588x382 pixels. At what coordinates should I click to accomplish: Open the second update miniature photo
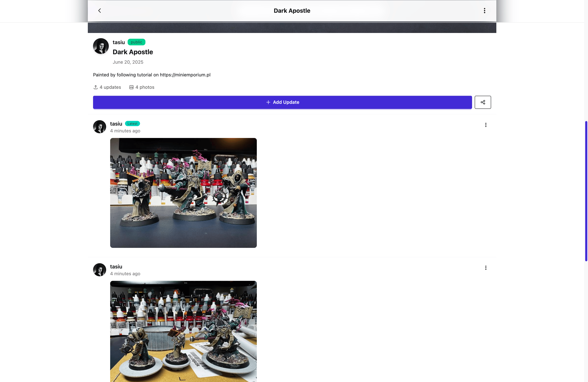183,331
